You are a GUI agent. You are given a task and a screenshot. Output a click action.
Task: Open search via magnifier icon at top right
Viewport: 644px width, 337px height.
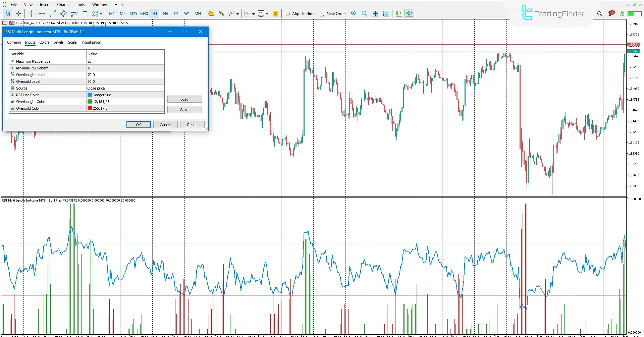pos(599,14)
